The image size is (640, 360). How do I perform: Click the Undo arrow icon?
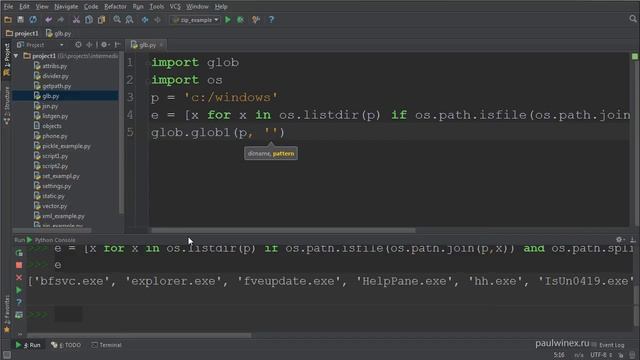(x=49, y=20)
